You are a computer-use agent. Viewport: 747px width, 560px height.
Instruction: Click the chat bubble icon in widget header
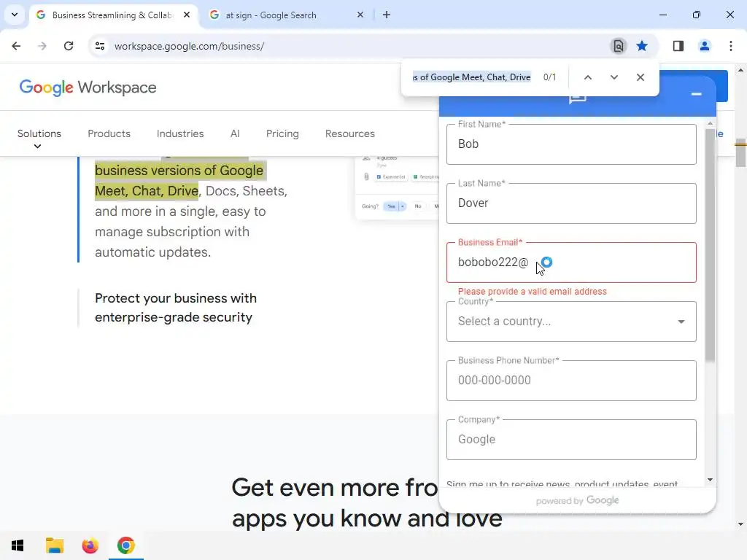point(578,98)
